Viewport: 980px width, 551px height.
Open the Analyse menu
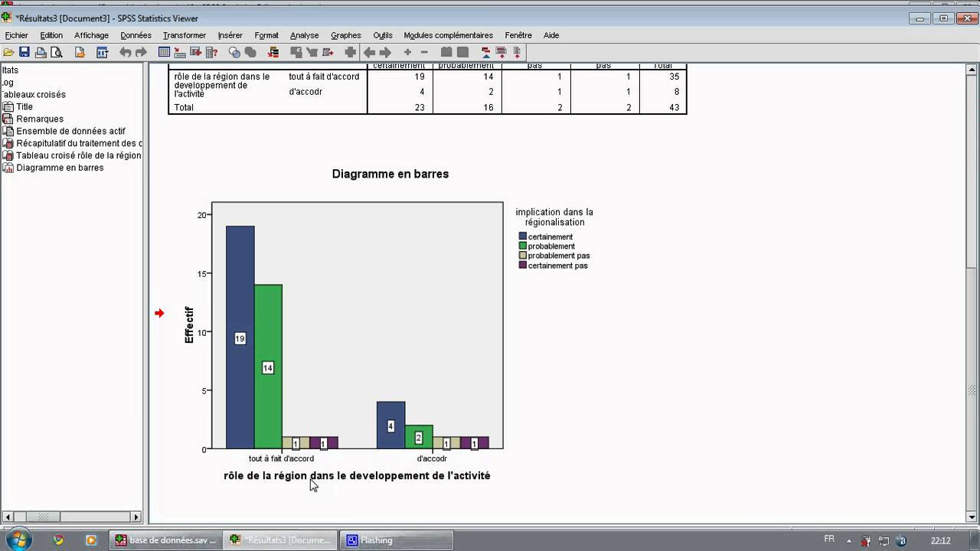pyautogui.click(x=304, y=35)
